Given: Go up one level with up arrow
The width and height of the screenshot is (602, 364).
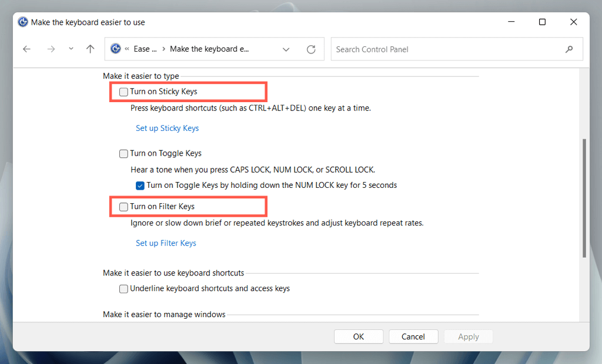Looking at the screenshot, I should pos(90,49).
